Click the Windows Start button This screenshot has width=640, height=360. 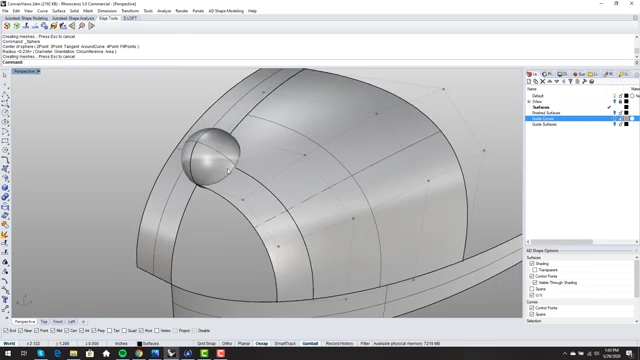point(8,353)
